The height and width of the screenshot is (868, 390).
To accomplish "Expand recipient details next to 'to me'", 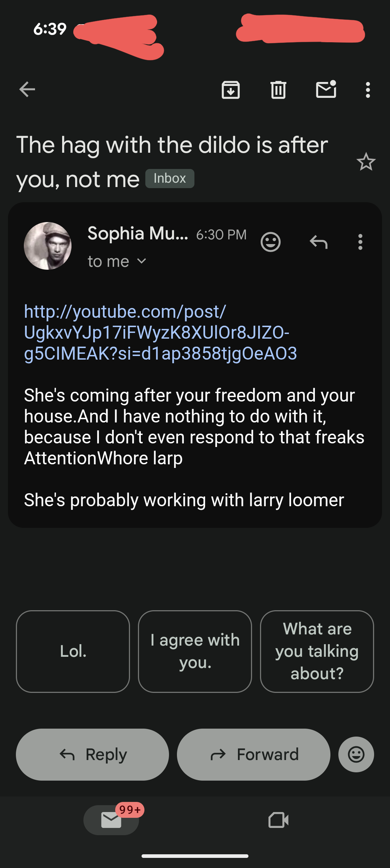I will tap(142, 261).
